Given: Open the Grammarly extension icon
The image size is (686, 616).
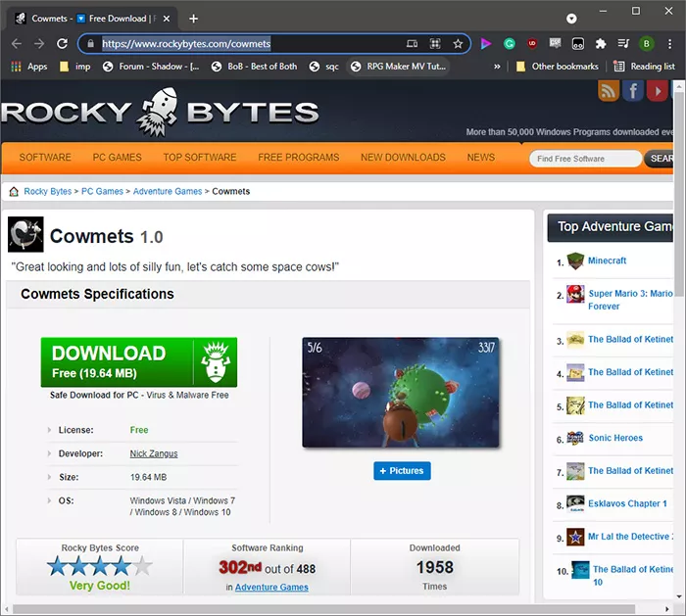Looking at the screenshot, I should tap(510, 44).
